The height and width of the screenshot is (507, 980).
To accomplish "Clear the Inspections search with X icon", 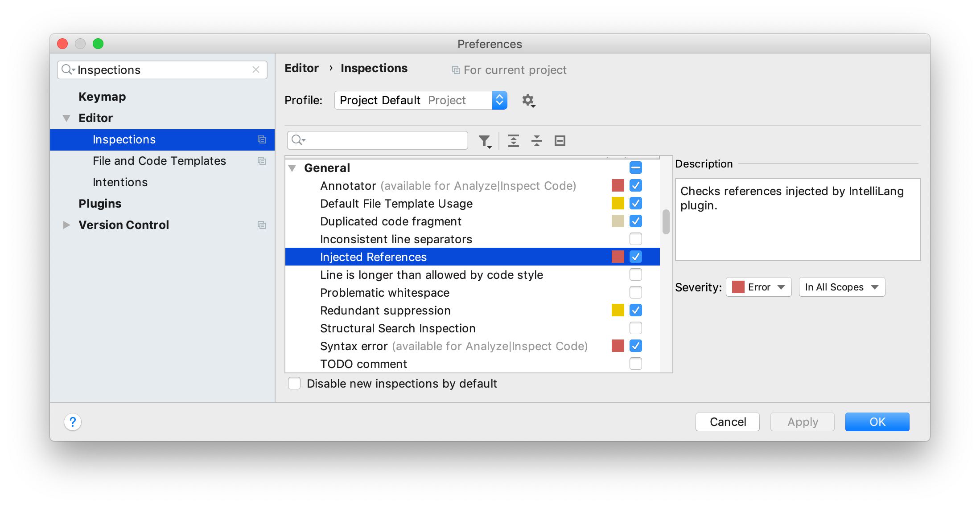I will (256, 70).
